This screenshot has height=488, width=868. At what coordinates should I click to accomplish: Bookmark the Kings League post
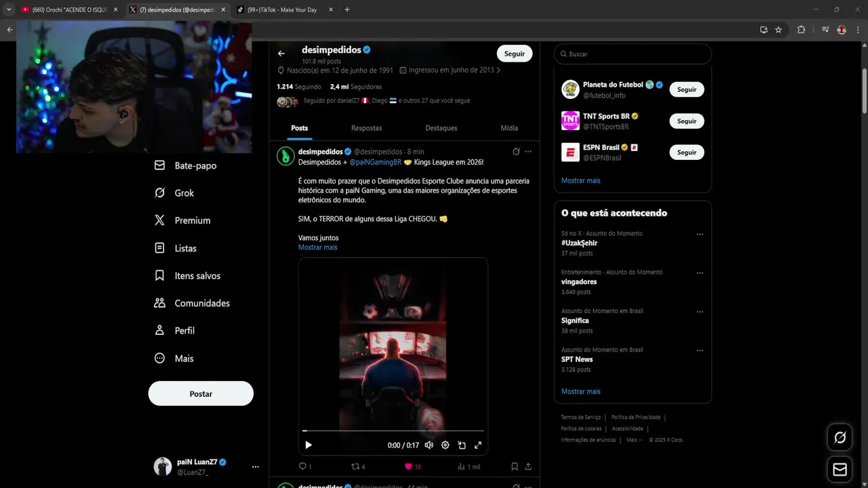(x=515, y=466)
